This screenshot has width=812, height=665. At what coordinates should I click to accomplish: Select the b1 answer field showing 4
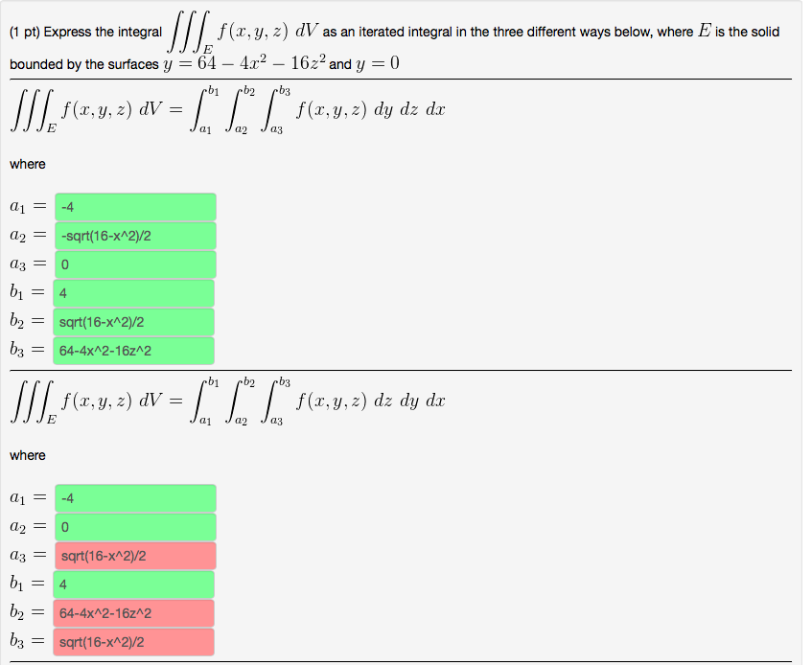click(x=134, y=292)
